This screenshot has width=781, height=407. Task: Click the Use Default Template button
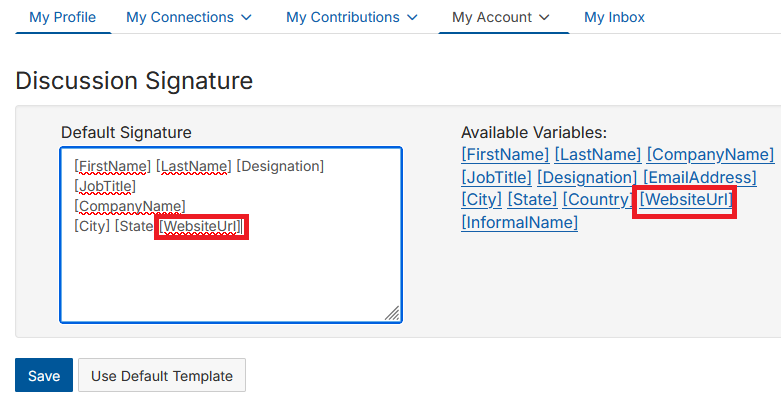click(162, 376)
